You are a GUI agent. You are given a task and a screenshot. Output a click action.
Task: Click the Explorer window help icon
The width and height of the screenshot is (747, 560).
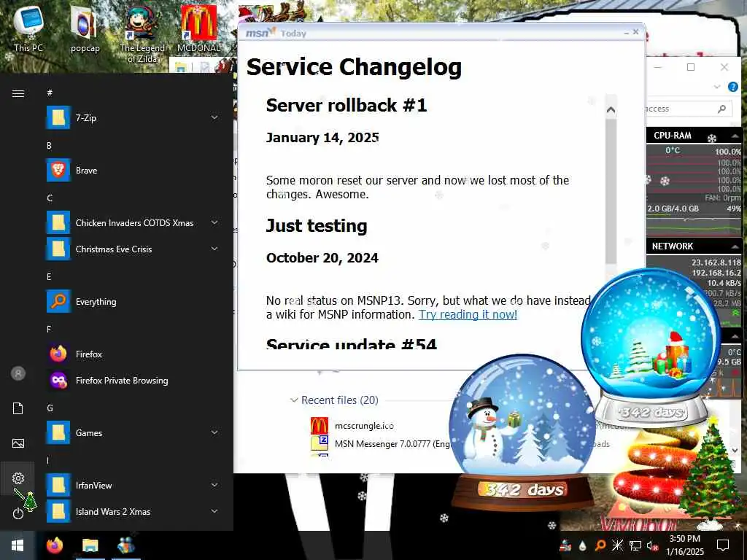click(x=732, y=87)
